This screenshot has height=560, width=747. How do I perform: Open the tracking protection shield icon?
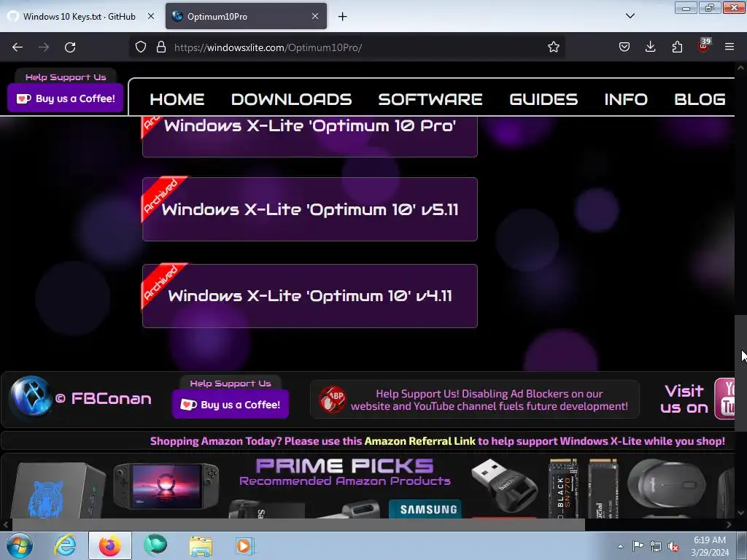click(141, 47)
